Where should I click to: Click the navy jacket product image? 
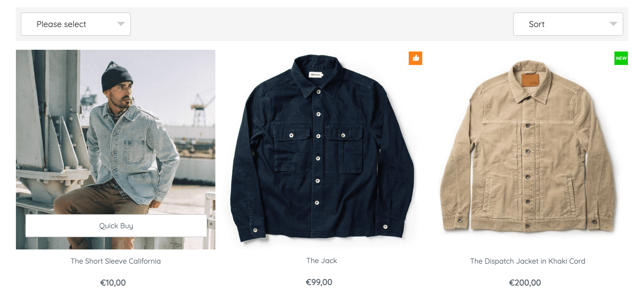pyautogui.click(x=321, y=149)
